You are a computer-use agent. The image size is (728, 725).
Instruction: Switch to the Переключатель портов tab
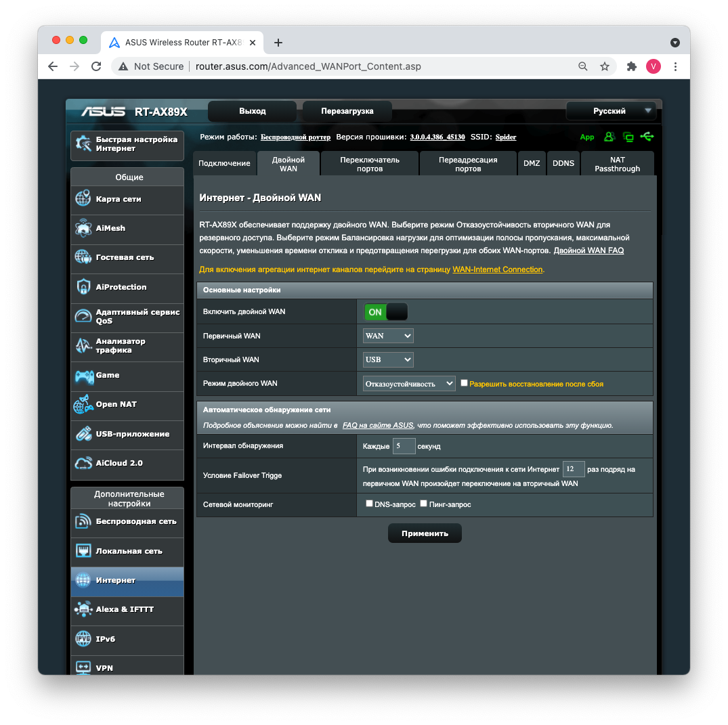370,164
